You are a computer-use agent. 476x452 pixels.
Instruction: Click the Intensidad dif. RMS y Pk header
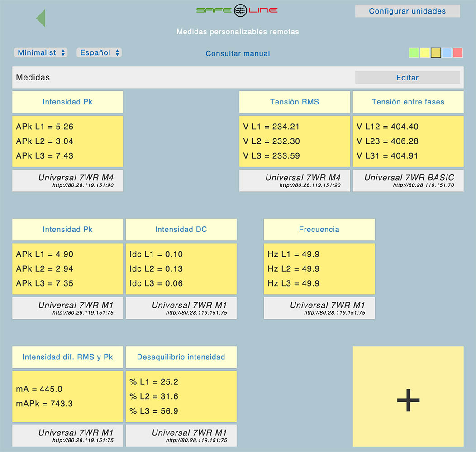[x=67, y=357]
